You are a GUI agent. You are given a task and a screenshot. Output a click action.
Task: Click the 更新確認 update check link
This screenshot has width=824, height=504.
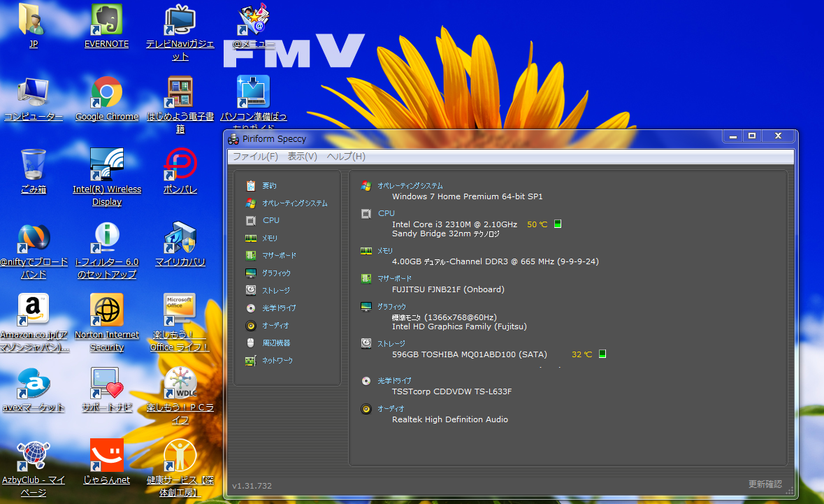coord(765,484)
